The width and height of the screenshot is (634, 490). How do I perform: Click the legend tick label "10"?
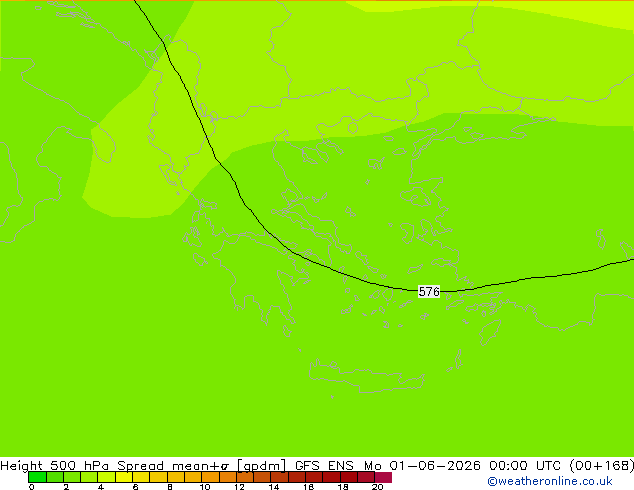tap(205, 487)
